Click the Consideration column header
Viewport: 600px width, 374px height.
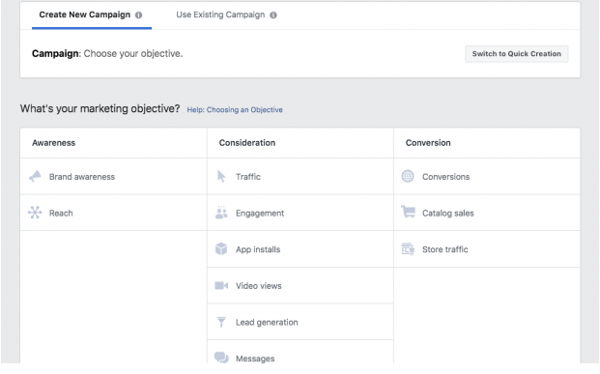[x=247, y=143]
